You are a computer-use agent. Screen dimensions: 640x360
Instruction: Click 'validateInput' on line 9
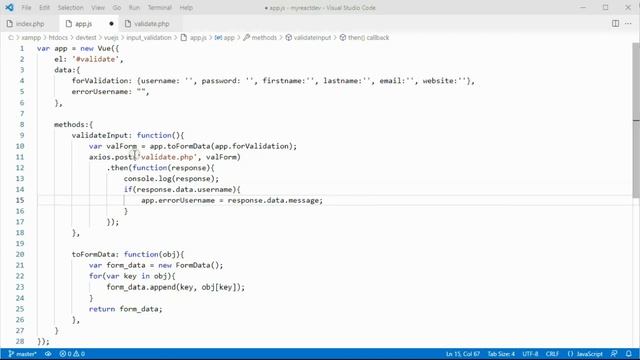100,136
